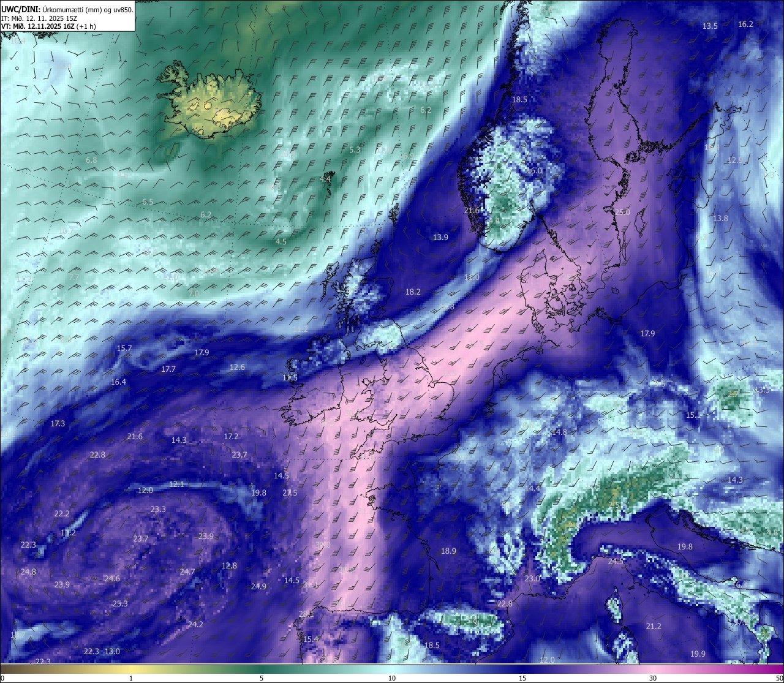Pick the value '13.9' in North Sea
Viewport: 784px width, 683px height.
click(x=440, y=238)
